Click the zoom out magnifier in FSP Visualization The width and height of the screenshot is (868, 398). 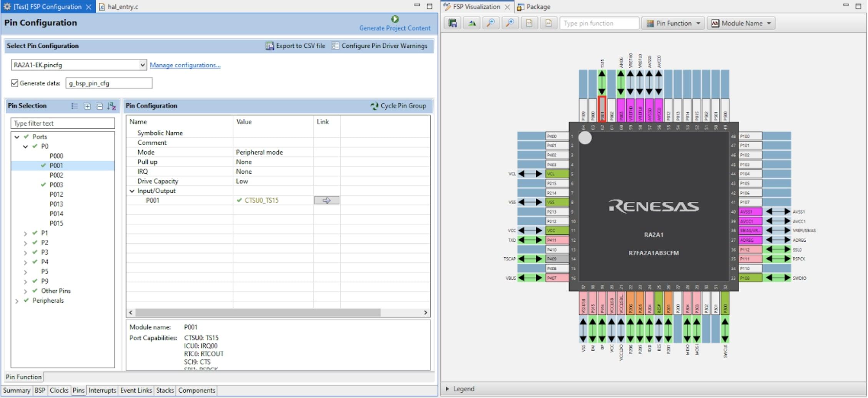pyautogui.click(x=491, y=23)
